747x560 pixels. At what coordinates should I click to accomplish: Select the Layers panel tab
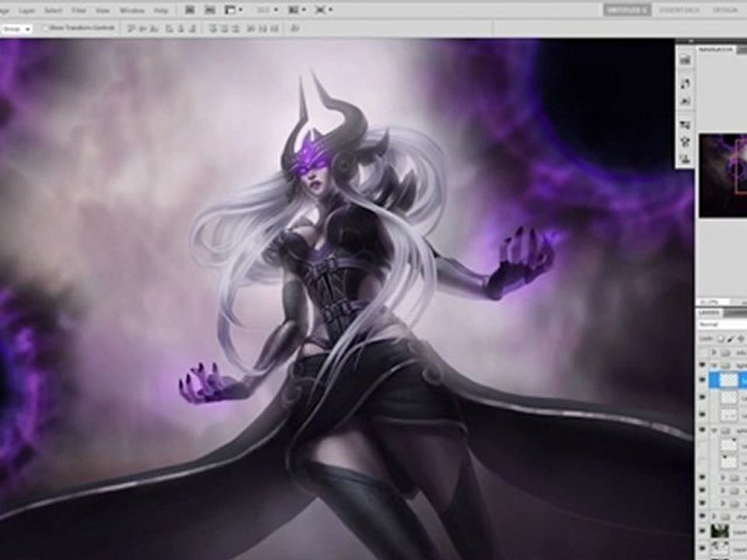pos(710,313)
